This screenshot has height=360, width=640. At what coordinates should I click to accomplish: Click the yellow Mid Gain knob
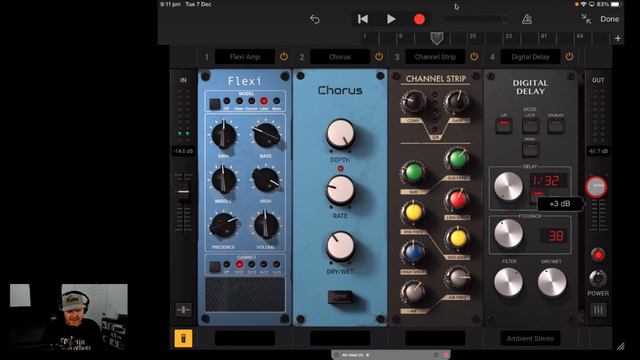(x=457, y=239)
